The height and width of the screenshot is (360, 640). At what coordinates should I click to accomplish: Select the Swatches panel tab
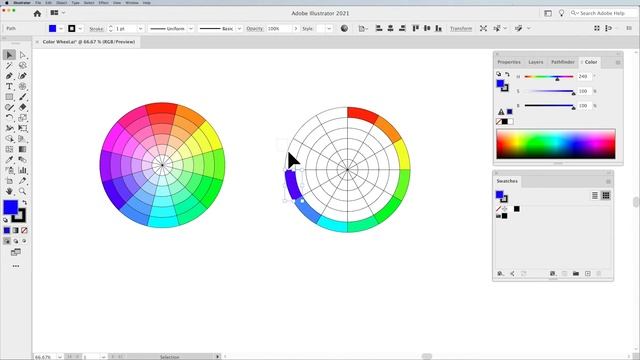(x=507, y=181)
